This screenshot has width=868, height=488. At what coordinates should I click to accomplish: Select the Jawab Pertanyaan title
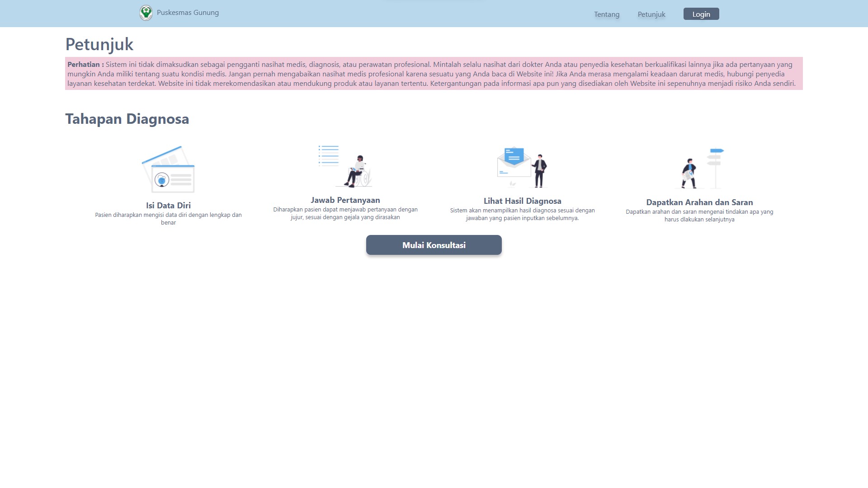tap(345, 200)
